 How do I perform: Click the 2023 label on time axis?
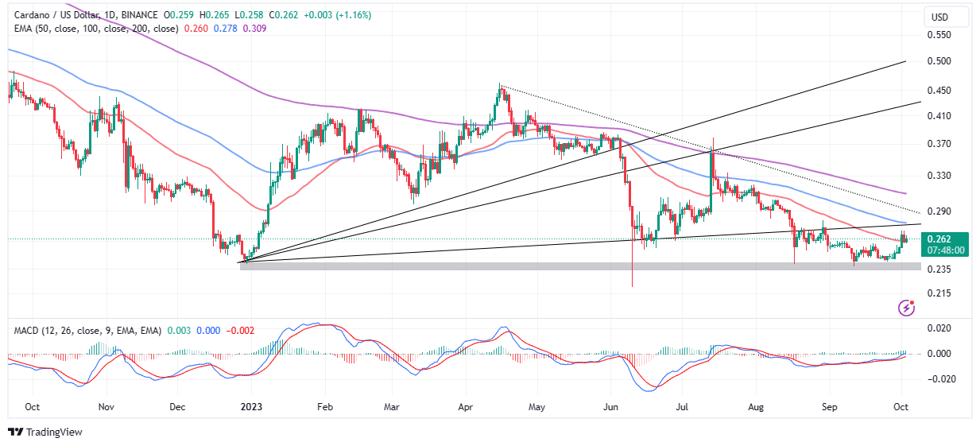point(250,406)
